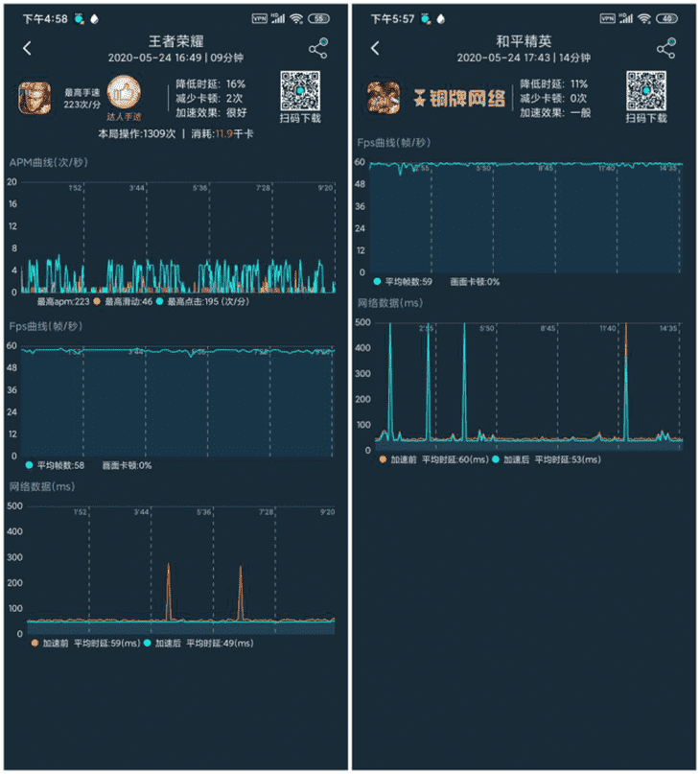Tap 画面卡顿:0% beside 平均帧数:58

127,465
